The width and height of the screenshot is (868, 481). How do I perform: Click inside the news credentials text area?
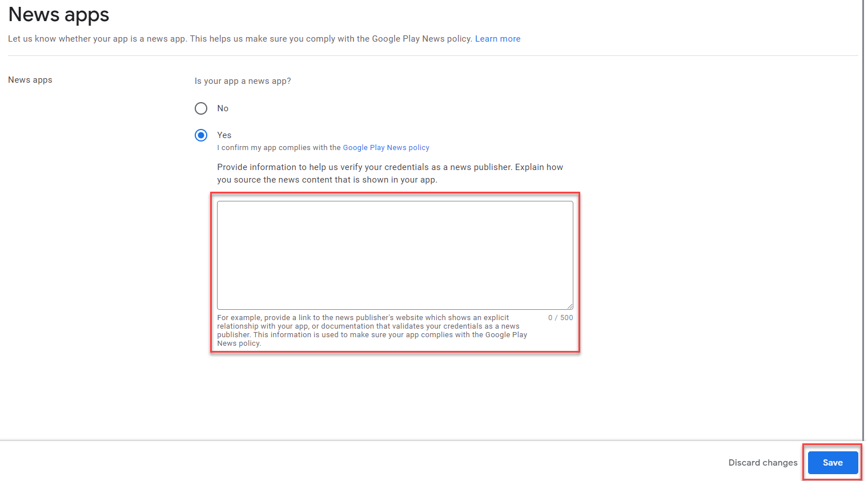[x=395, y=255]
